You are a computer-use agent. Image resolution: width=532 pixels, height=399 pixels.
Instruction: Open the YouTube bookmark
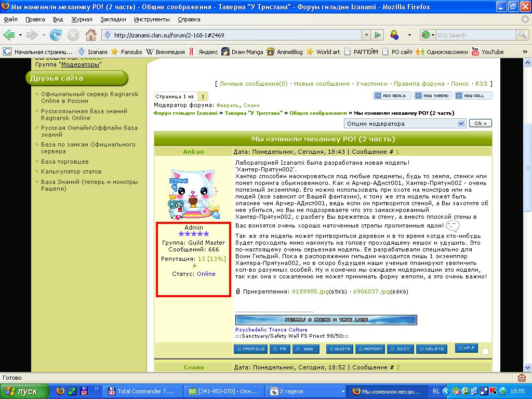tap(487, 52)
